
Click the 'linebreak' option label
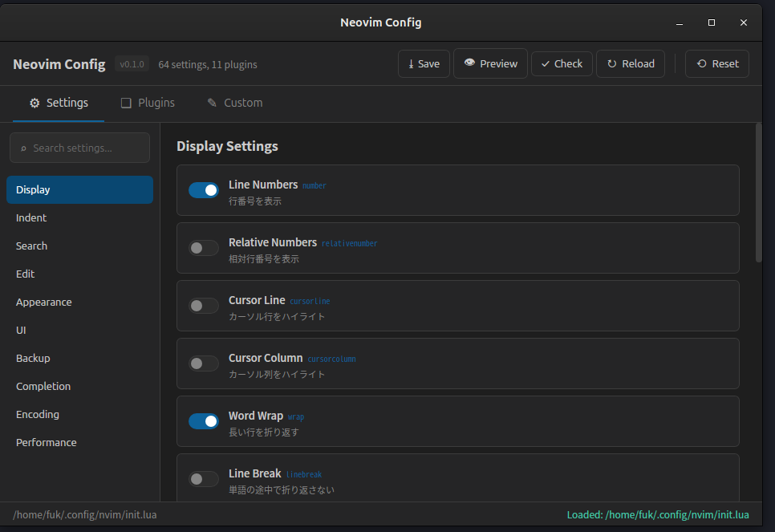click(304, 475)
